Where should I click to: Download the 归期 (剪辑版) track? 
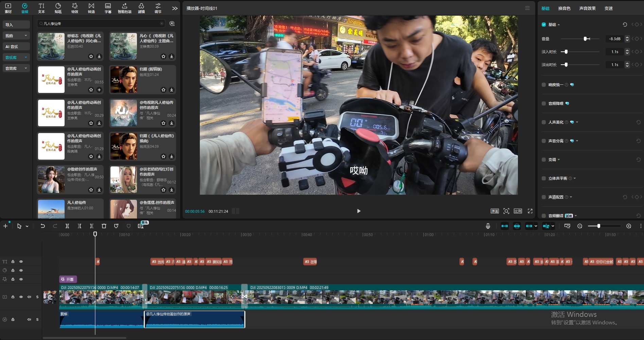[172, 90]
